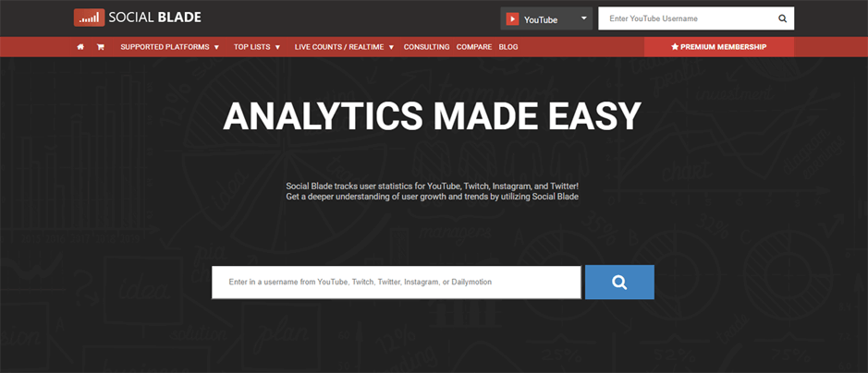The image size is (868, 373).
Task: Open the Blog link
Action: pyautogui.click(x=508, y=47)
